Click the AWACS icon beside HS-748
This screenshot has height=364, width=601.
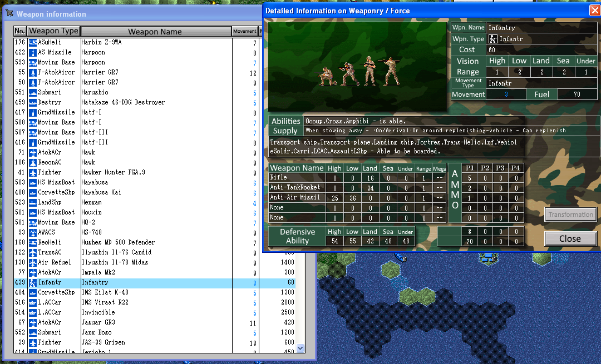coord(33,232)
